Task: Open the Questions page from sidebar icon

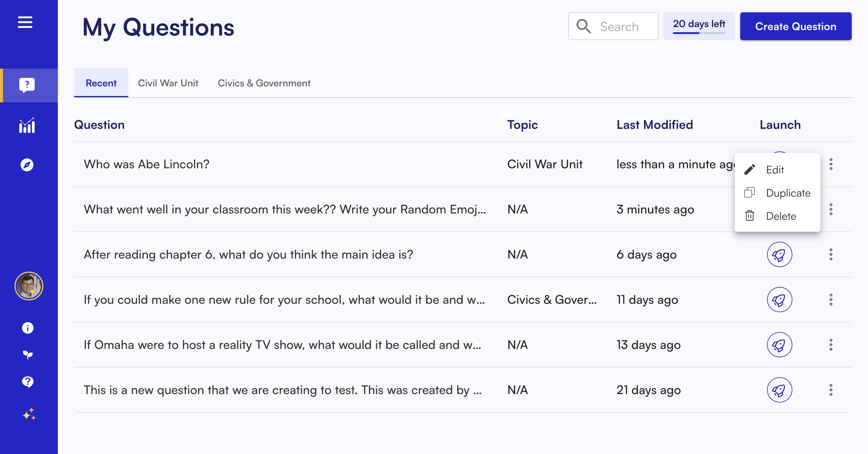Action: 27,85
